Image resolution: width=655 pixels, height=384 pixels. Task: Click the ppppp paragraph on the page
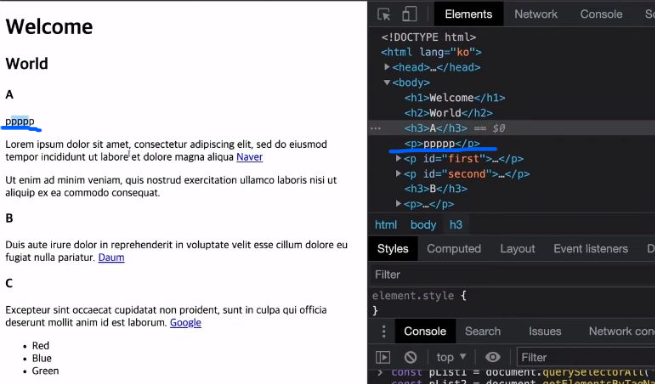pos(20,121)
